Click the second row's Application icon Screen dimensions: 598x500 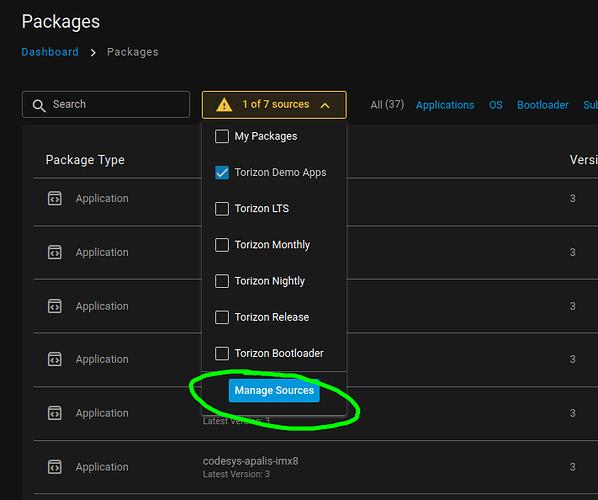click(x=55, y=252)
